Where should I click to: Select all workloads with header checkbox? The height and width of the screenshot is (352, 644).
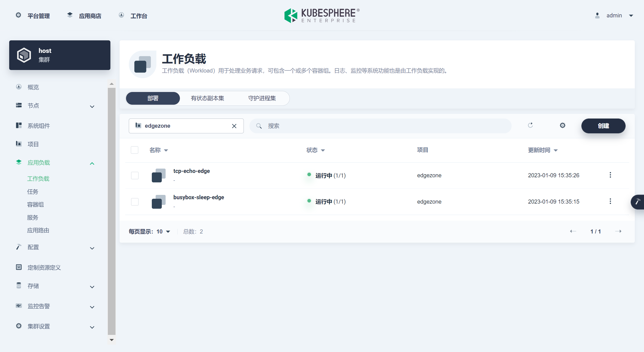[135, 150]
